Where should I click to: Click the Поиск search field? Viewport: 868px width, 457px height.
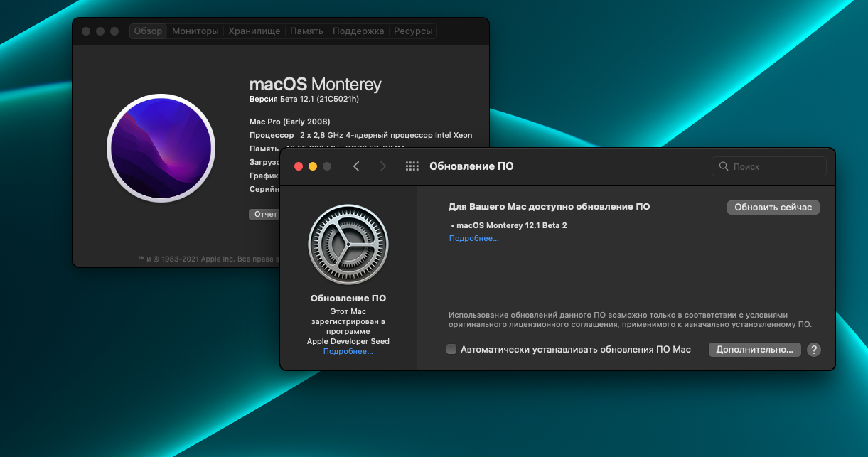coord(769,166)
